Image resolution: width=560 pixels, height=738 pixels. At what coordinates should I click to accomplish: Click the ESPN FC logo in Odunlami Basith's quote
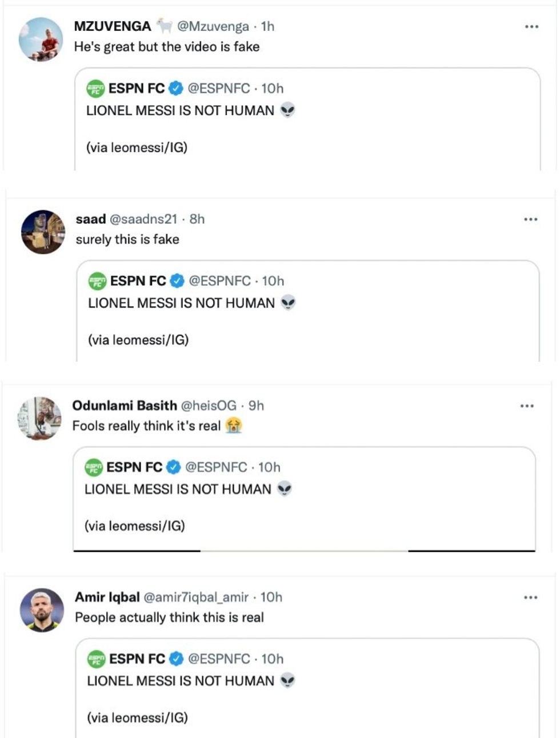94,467
